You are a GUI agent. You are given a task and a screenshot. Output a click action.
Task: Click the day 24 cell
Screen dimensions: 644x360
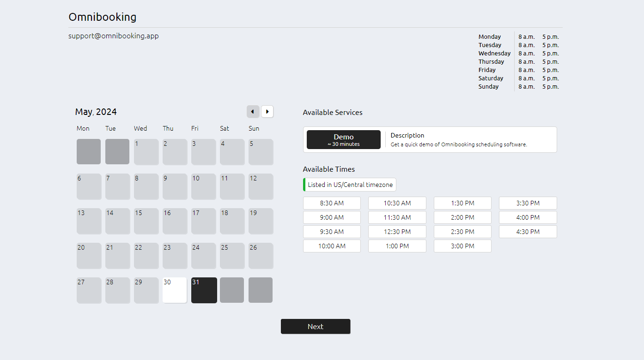point(203,256)
